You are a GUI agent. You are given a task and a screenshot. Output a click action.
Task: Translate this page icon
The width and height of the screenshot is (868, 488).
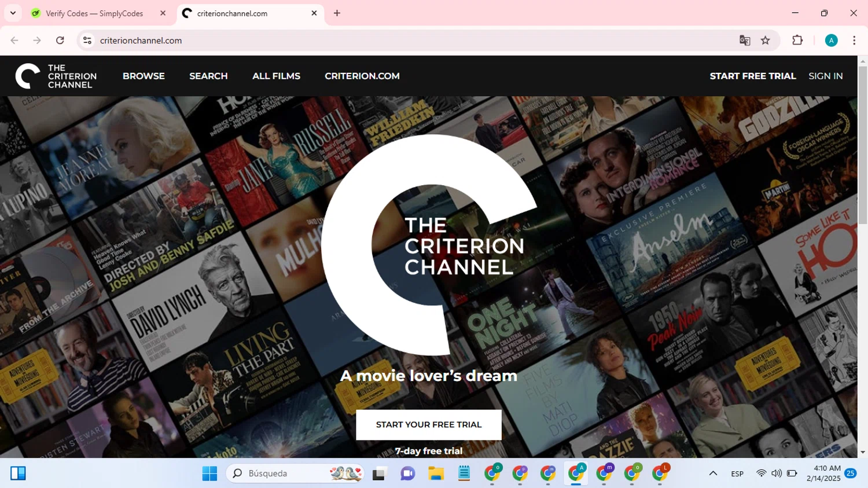[745, 41]
